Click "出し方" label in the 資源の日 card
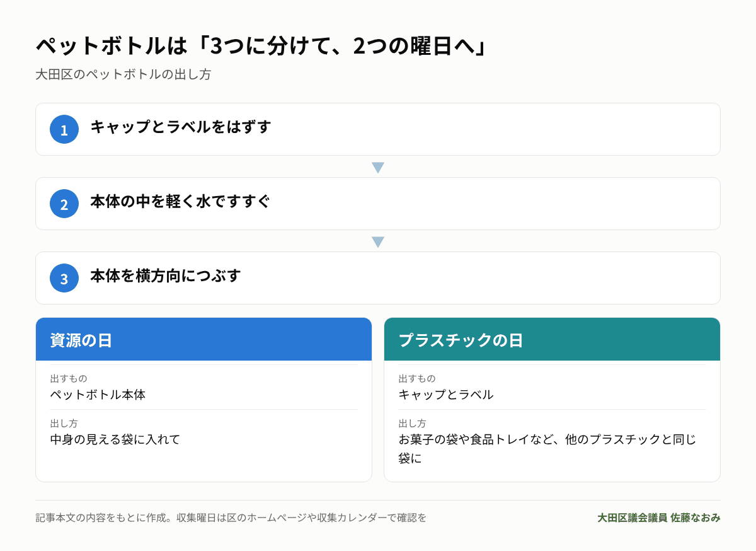 pyautogui.click(x=64, y=423)
